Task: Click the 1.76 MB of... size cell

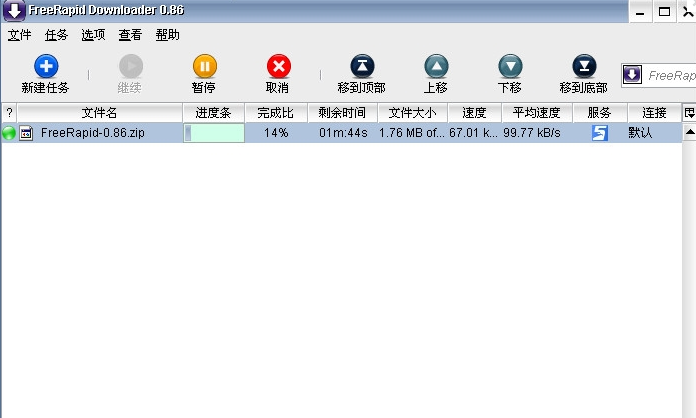Action: (x=412, y=133)
